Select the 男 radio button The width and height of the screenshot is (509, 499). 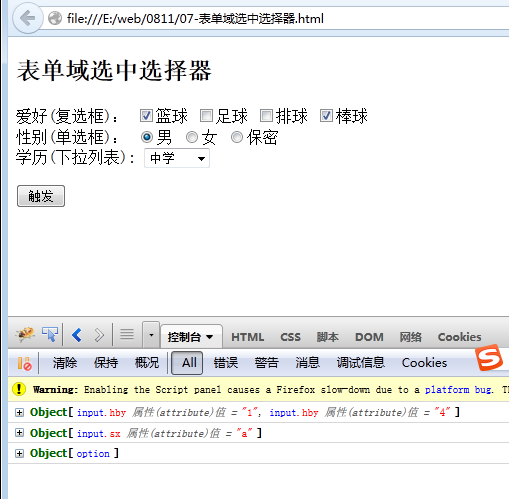tap(147, 137)
